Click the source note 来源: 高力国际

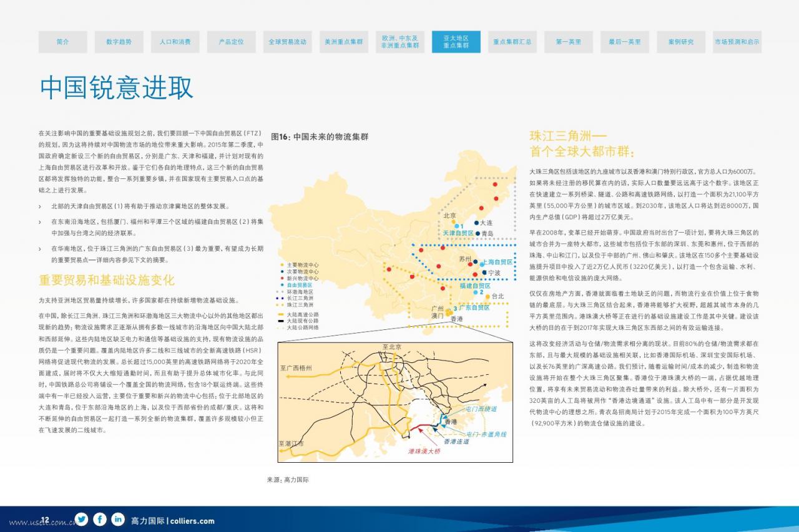(288, 480)
